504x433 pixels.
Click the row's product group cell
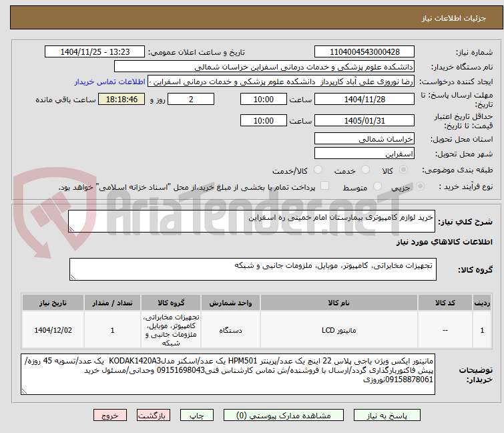point(171,330)
